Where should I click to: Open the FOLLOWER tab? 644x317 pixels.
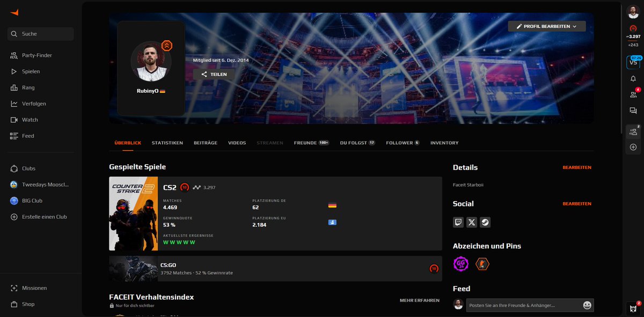click(403, 143)
